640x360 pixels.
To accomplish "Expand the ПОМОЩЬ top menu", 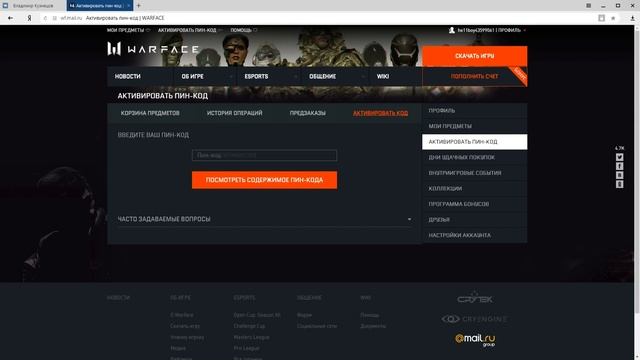I will 244,30.
